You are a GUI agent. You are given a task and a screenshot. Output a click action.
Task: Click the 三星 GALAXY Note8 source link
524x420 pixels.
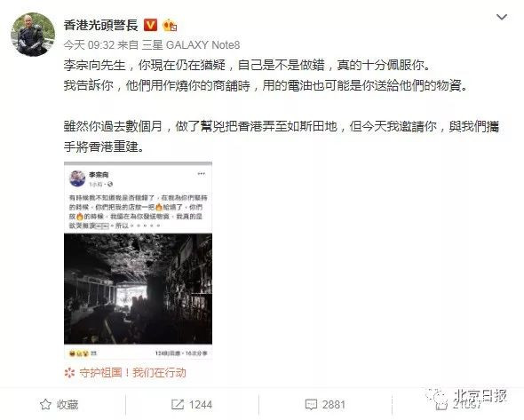point(190,45)
